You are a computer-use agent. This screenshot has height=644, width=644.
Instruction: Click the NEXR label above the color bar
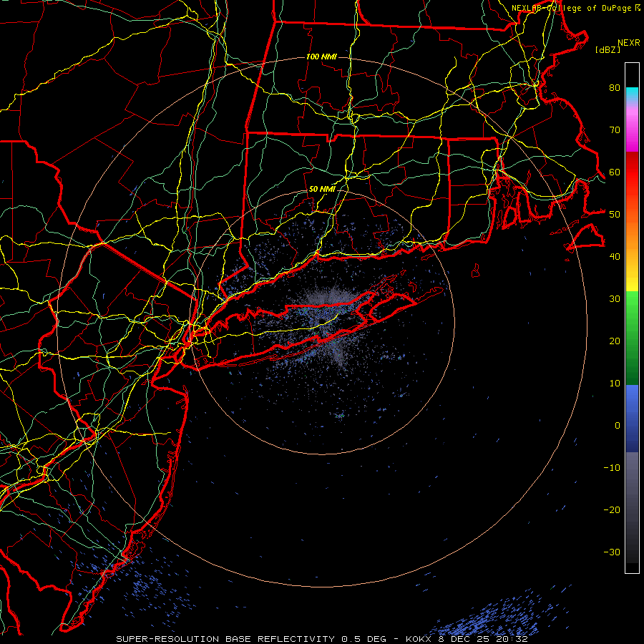tap(629, 43)
